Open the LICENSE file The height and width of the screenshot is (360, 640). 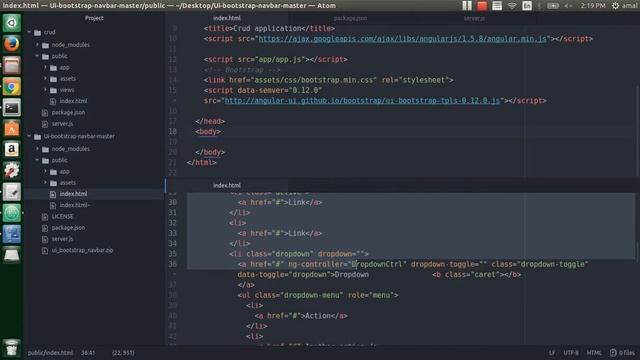[62, 216]
